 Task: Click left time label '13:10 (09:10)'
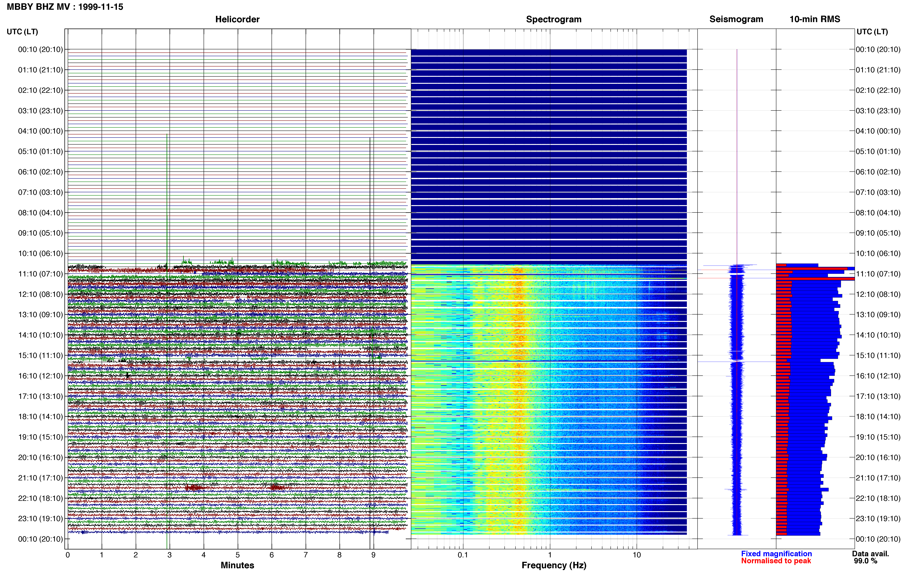coord(41,315)
